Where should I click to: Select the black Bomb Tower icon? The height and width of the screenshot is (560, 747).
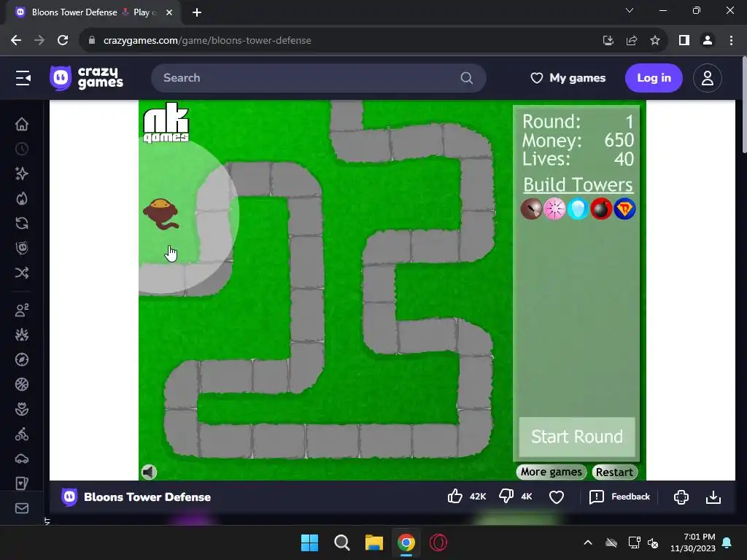point(601,209)
